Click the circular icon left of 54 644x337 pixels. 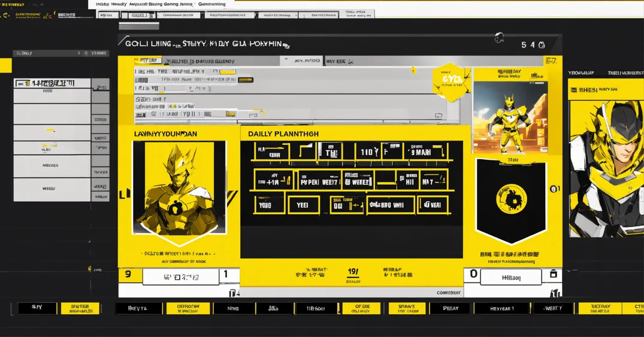coord(499,39)
